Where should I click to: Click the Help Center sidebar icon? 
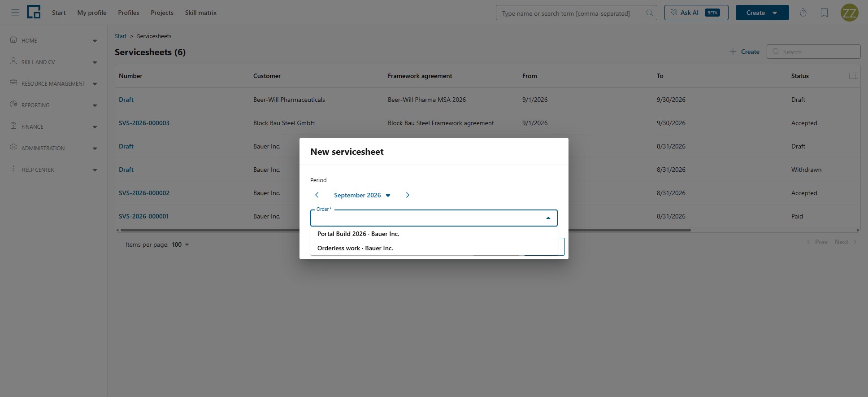(x=13, y=169)
